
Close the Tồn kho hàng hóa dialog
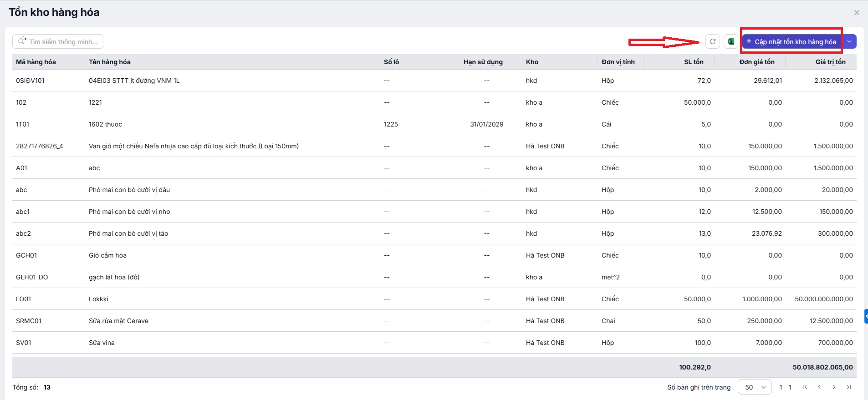pos(856,13)
